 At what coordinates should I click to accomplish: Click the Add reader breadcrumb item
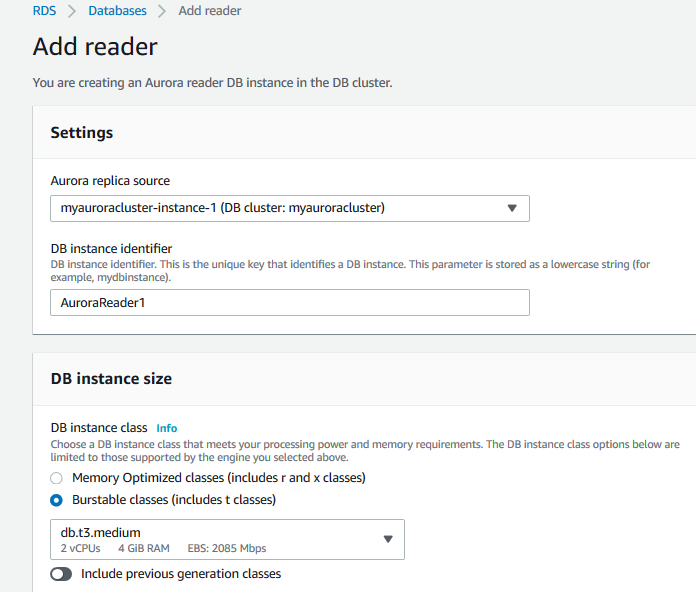coord(210,11)
